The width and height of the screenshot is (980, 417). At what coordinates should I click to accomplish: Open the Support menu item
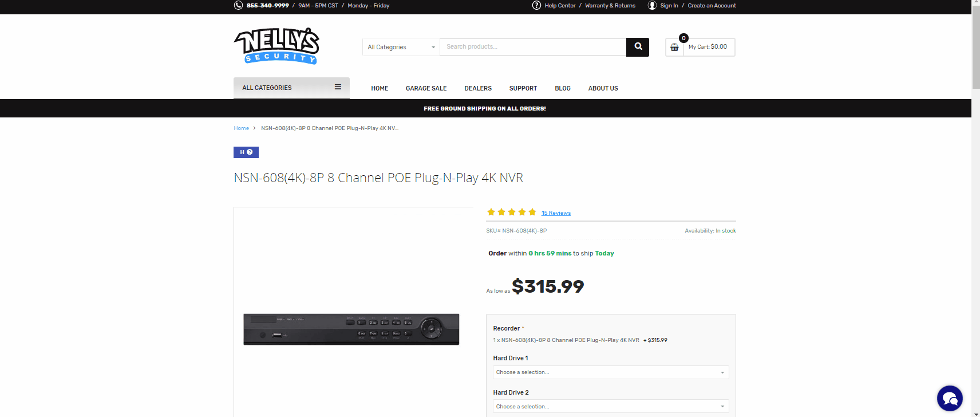(x=523, y=89)
